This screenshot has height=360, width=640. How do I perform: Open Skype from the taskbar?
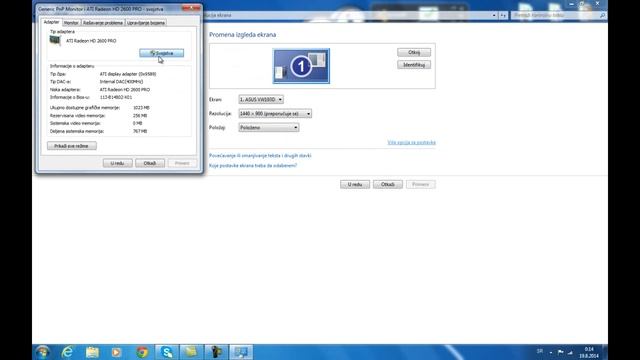point(167,352)
